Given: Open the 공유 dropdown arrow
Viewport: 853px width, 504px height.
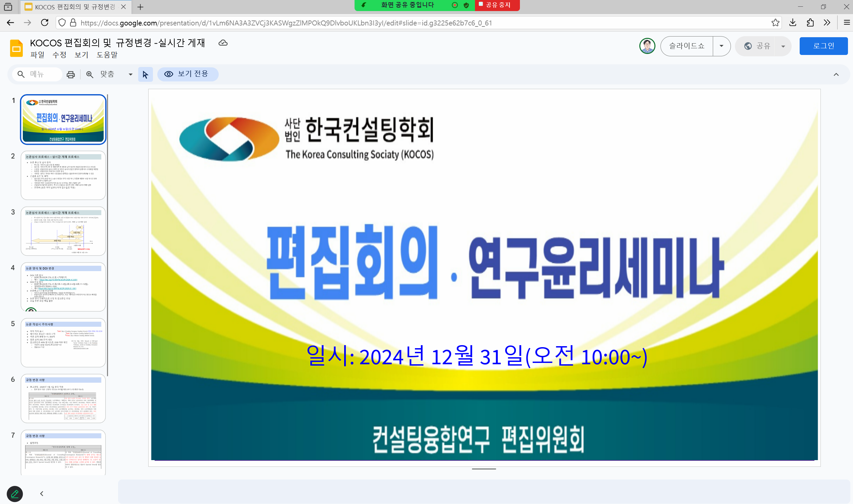Looking at the screenshot, I should coord(783,46).
